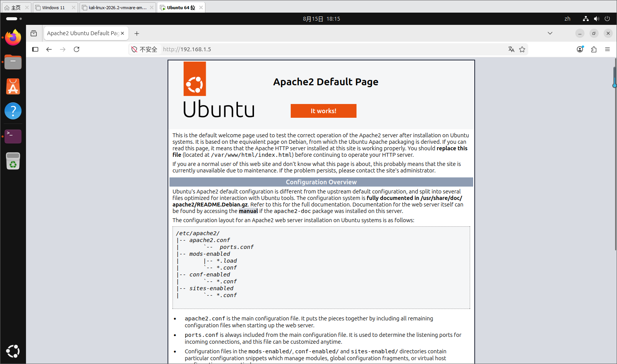Click the not-secure shield icon
Image resolution: width=617 pixels, height=364 pixels.
point(134,49)
